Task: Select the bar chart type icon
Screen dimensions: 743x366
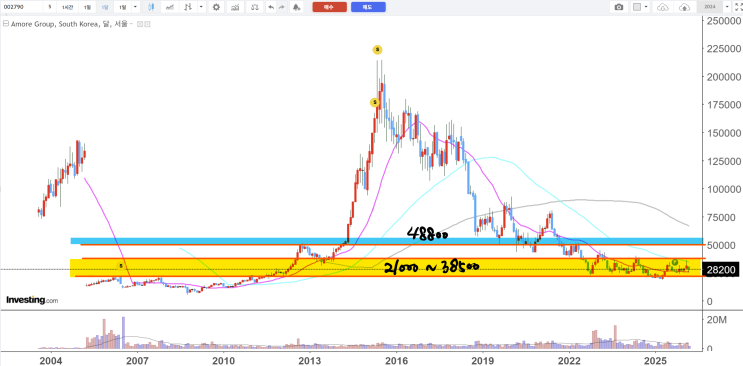Action: click(189, 7)
